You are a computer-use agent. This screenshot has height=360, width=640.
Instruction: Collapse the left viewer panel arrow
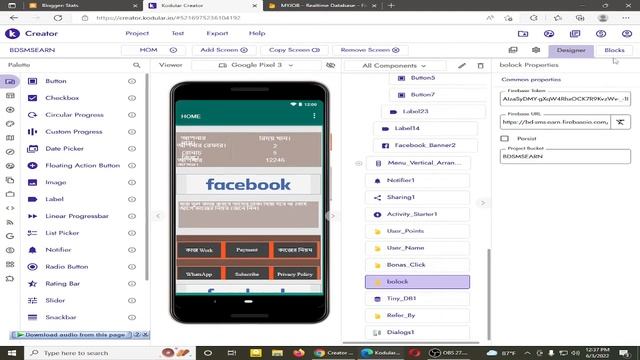[158, 216]
